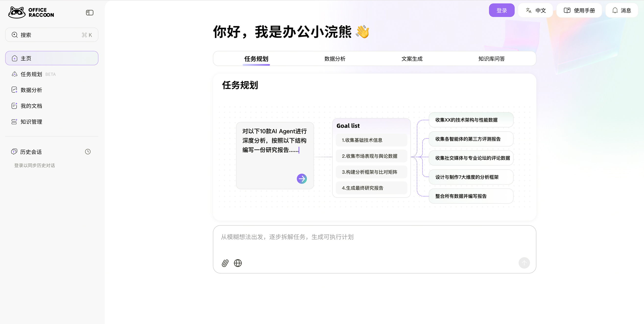Open 知识管理 from the sidebar
This screenshot has height=324, width=644.
pyautogui.click(x=31, y=122)
